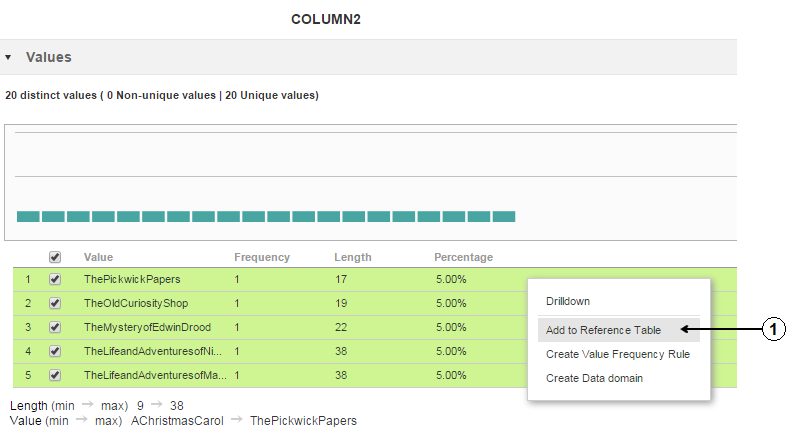Select Create Data domain menu entry
Viewport: 792px width, 431px height.
pyautogui.click(x=594, y=378)
